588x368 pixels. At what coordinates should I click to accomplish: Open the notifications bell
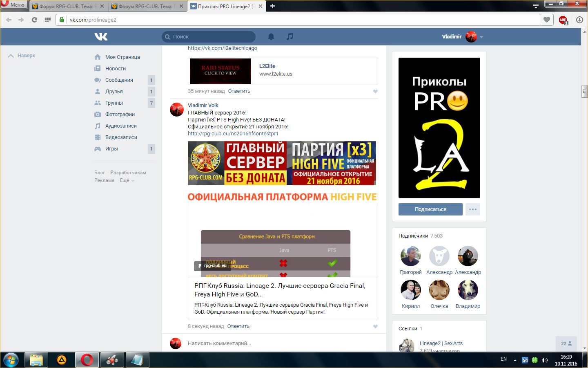pyautogui.click(x=271, y=36)
